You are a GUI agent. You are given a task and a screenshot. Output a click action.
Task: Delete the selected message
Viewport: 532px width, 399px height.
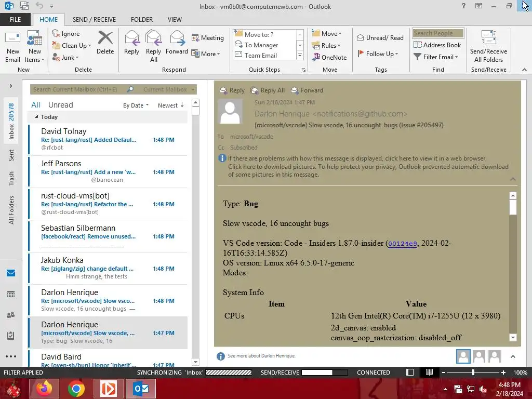click(105, 43)
